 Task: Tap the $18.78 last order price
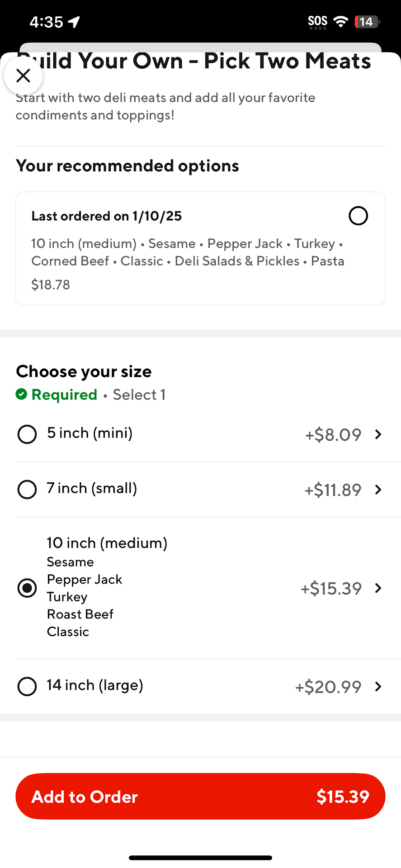coord(51,285)
